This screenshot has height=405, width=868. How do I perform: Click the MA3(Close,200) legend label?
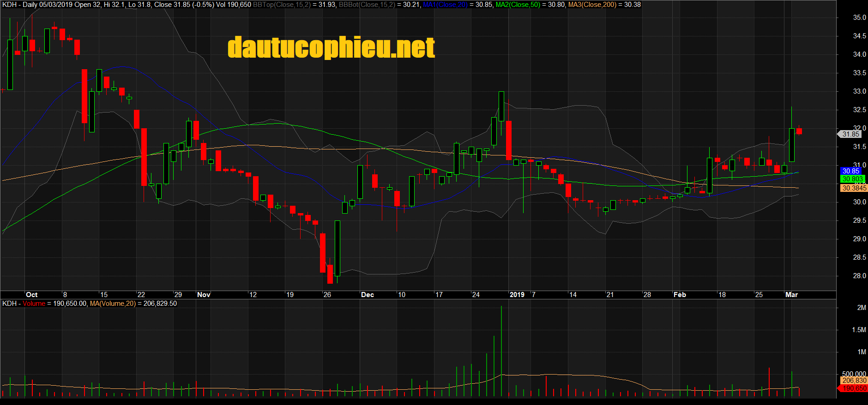click(x=592, y=5)
